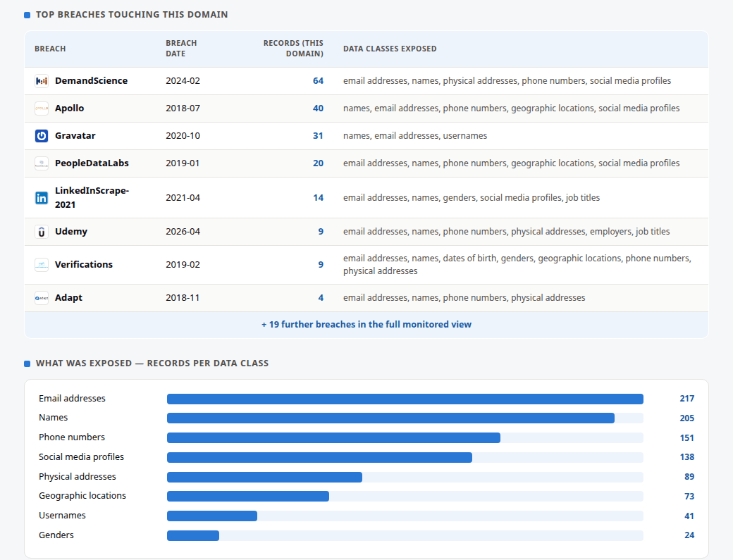Click the Verifications breach name

pos(84,264)
